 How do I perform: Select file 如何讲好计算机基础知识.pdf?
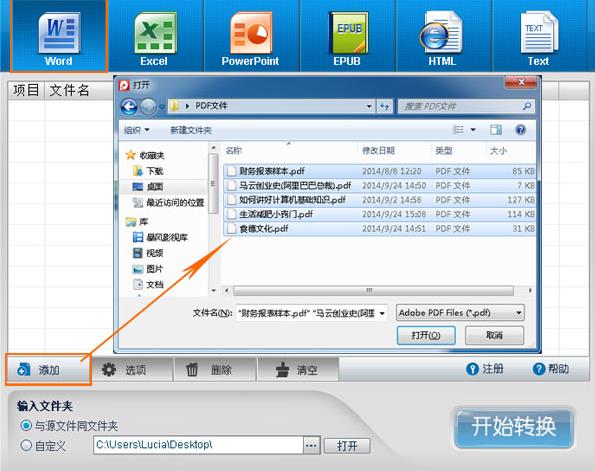379,200
